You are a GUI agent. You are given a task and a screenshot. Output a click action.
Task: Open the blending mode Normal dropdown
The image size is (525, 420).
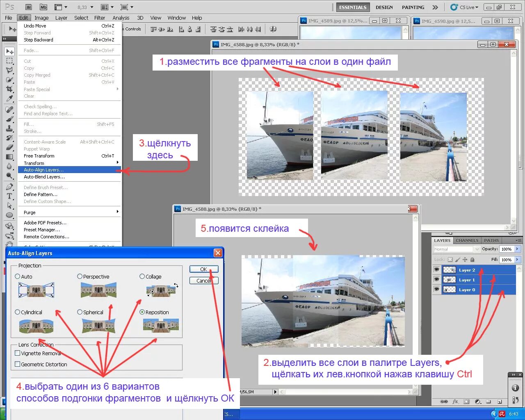click(457, 249)
